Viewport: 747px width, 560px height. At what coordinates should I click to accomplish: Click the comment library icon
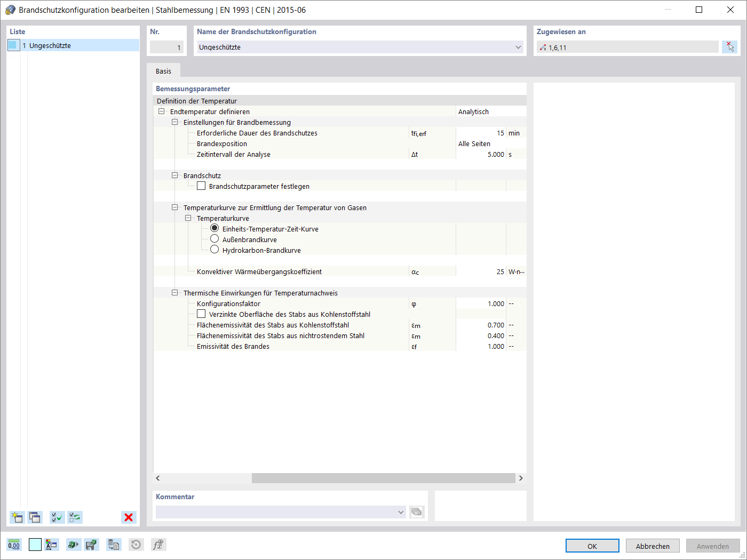416,512
